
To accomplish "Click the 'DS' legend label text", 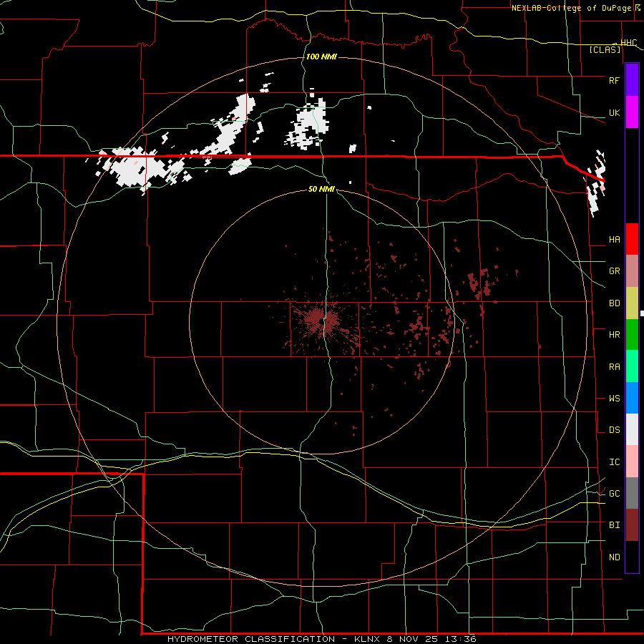I will coord(614,430).
